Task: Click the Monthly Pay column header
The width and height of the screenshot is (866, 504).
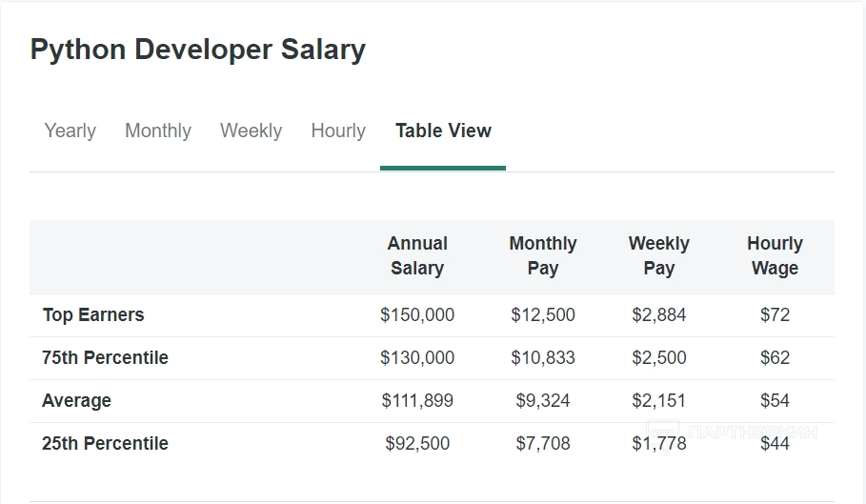Action: [x=542, y=255]
